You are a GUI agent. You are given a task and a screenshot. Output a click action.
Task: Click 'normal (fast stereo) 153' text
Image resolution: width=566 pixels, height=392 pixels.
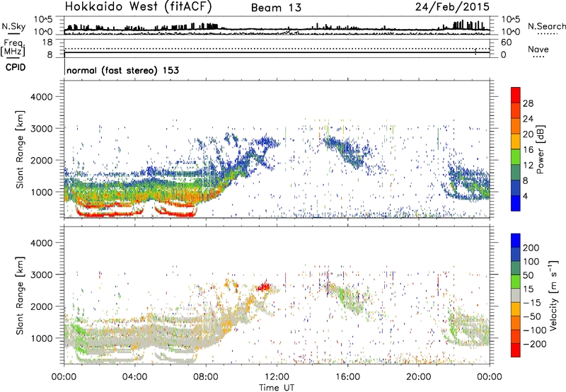pos(122,70)
